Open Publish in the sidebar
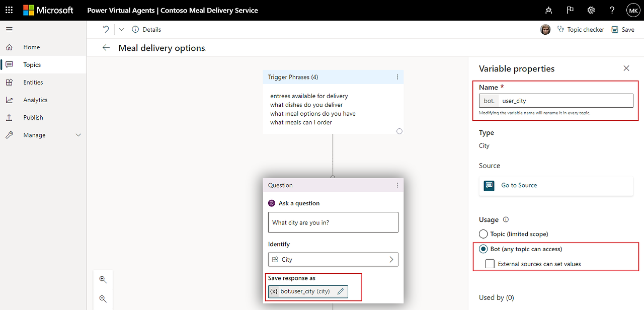Viewport: 644px width, 310px height. coord(43,118)
